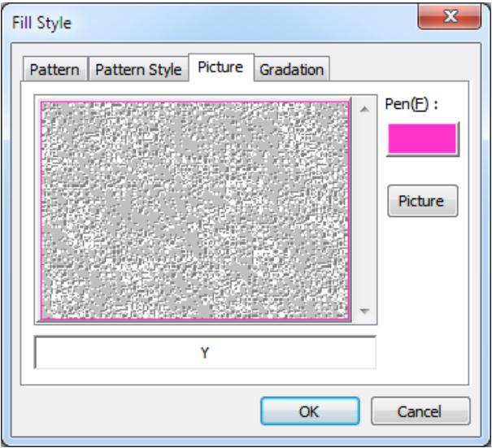Click the blank panel area below the Picture button
Screen dimensions: 492x448
(423, 285)
